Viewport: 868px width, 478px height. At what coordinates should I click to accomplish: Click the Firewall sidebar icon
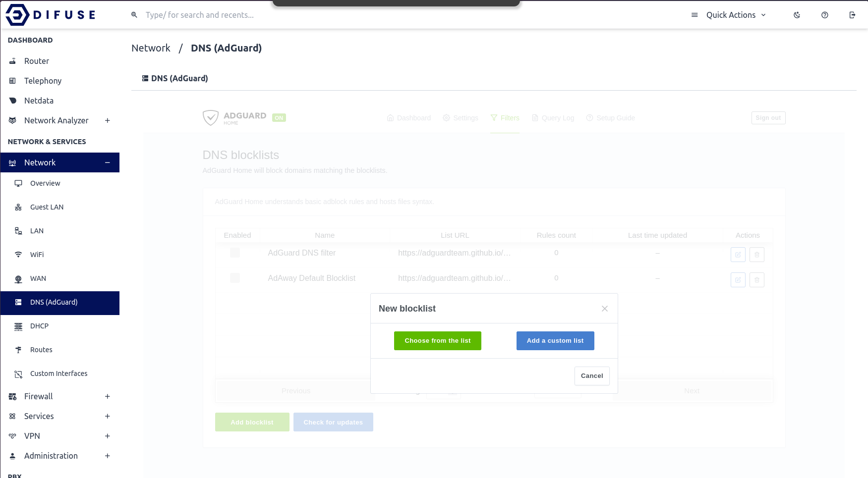13,396
